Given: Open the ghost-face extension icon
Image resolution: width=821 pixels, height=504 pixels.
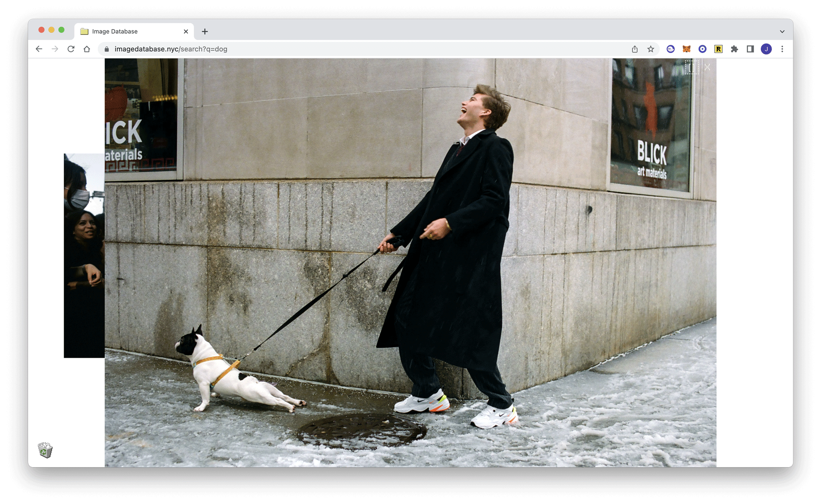Looking at the screenshot, I should pos(670,49).
